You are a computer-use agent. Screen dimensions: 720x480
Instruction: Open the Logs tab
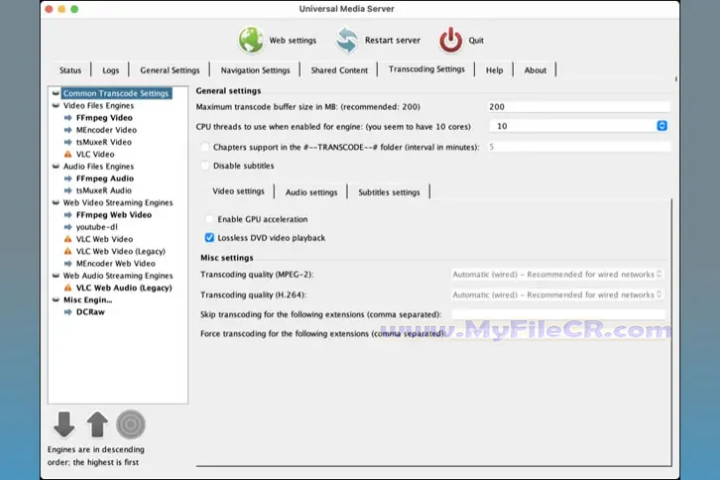click(111, 70)
